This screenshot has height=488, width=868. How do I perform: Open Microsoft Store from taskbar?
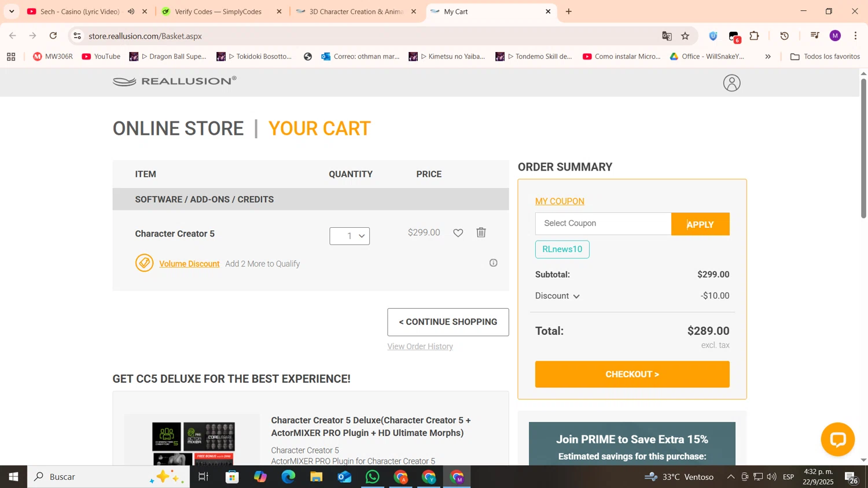pyautogui.click(x=232, y=477)
